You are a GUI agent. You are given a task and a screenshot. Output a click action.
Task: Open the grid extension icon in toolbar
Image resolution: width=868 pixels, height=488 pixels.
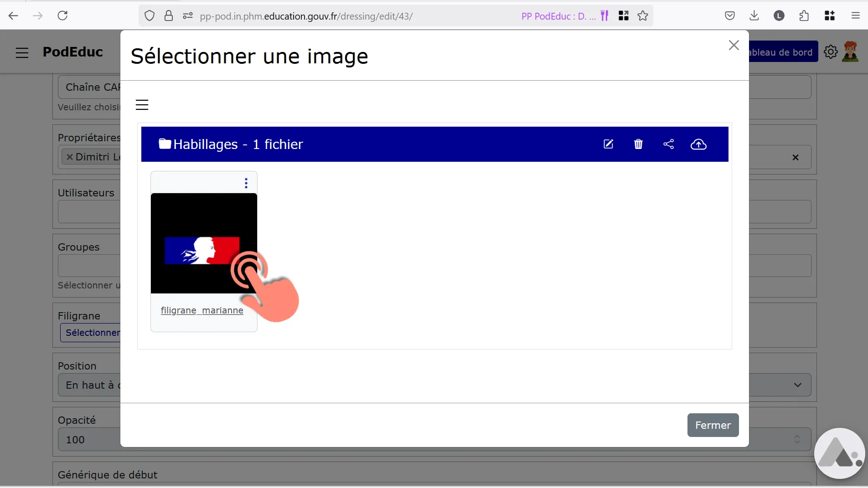830,16
